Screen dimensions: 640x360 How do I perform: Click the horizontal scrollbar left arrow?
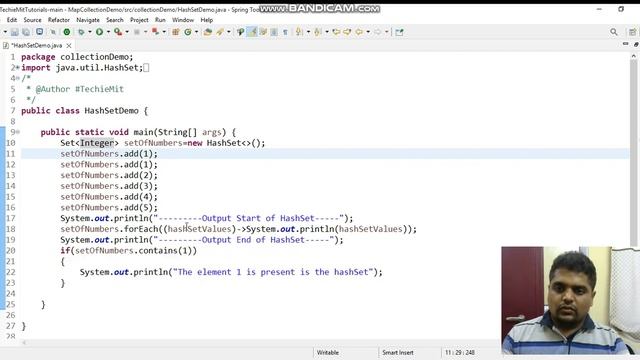coord(24,343)
